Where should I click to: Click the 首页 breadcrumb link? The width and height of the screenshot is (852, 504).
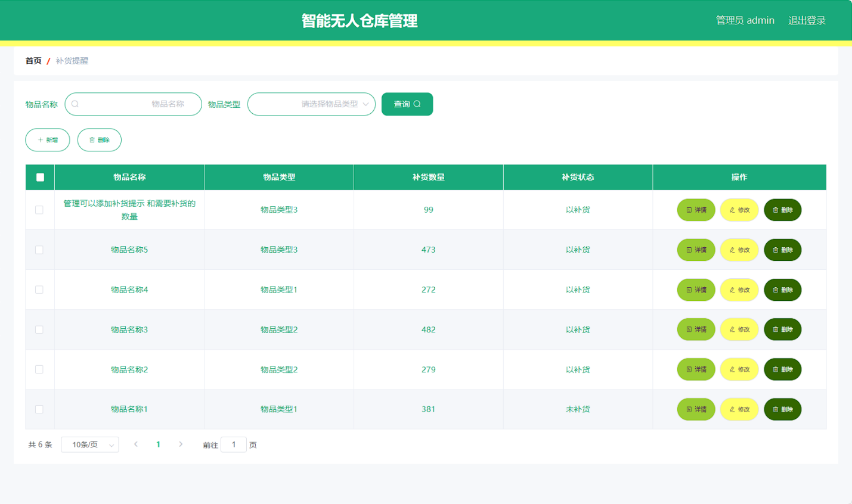click(x=33, y=61)
